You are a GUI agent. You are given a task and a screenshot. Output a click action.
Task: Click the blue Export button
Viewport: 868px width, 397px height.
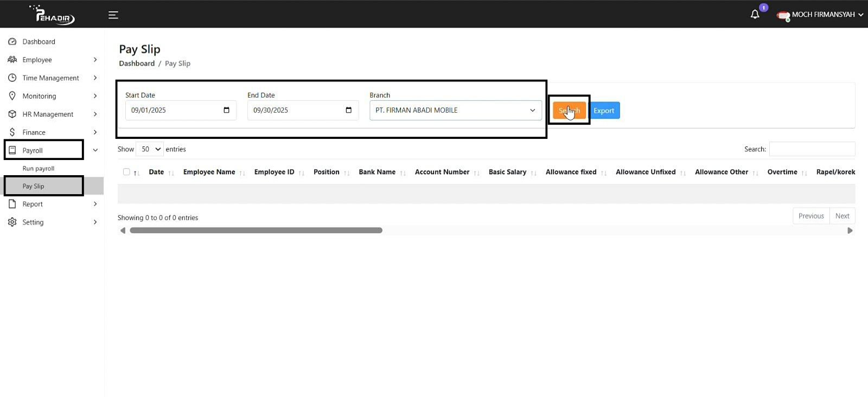pyautogui.click(x=604, y=111)
